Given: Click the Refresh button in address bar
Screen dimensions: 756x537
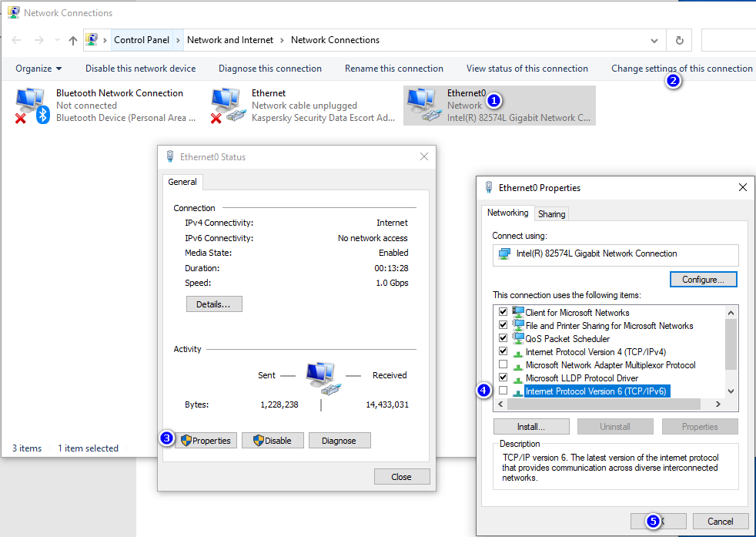Looking at the screenshot, I should point(679,40).
